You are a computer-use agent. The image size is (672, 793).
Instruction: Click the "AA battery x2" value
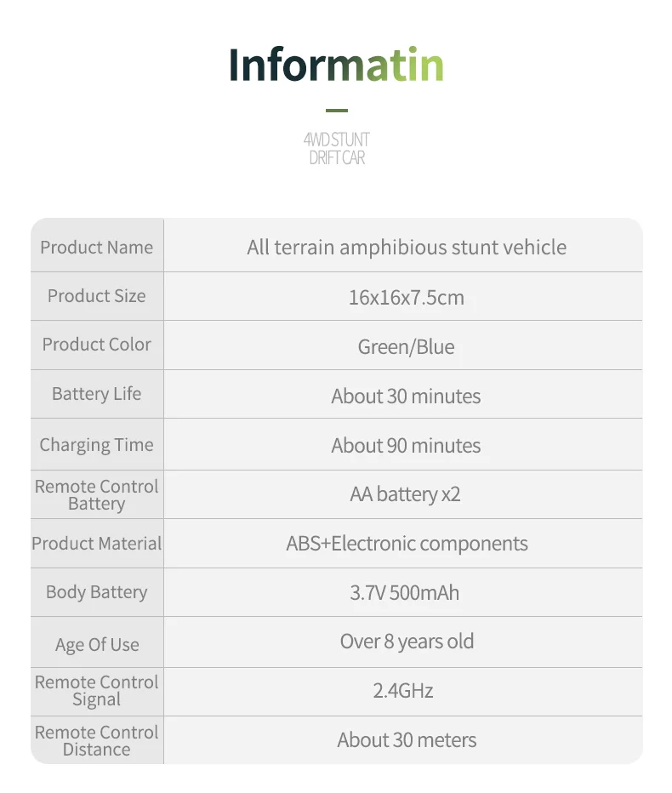[x=406, y=494]
